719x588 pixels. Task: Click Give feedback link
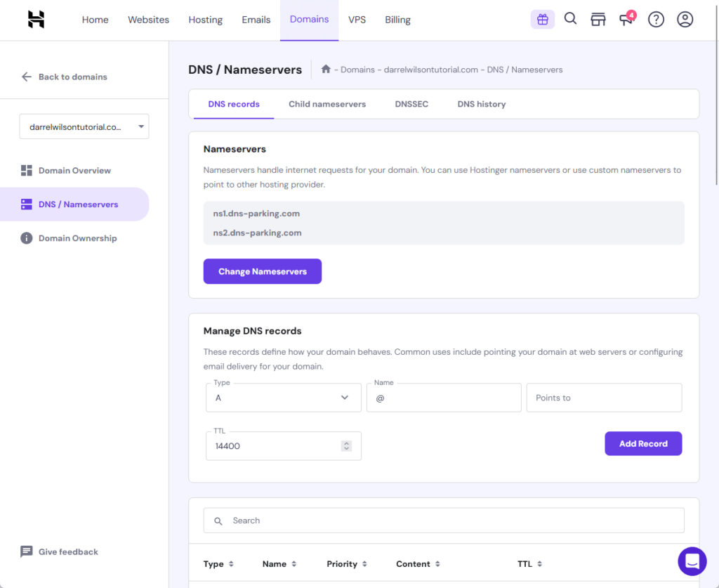coord(68,551)
